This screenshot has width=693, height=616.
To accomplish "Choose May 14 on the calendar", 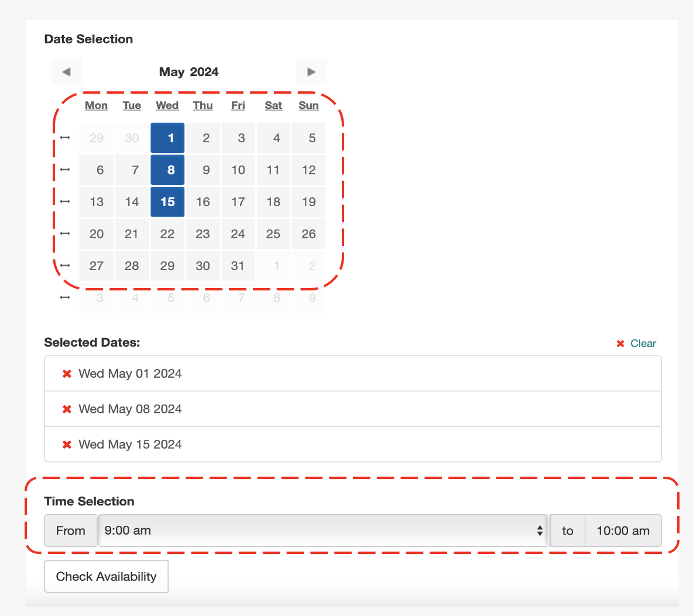I will (132, 201).
